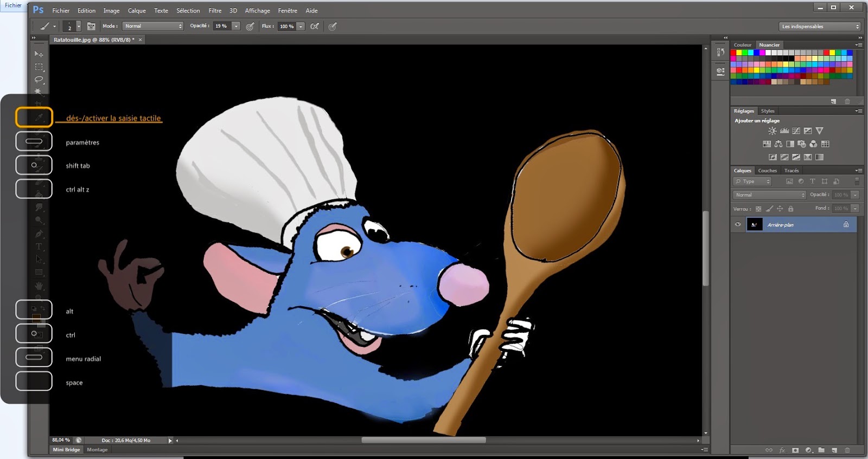Viewport: 868px width, 459px height.
Task: Open the Calques panel flyout menu
Action: point(859,171)
